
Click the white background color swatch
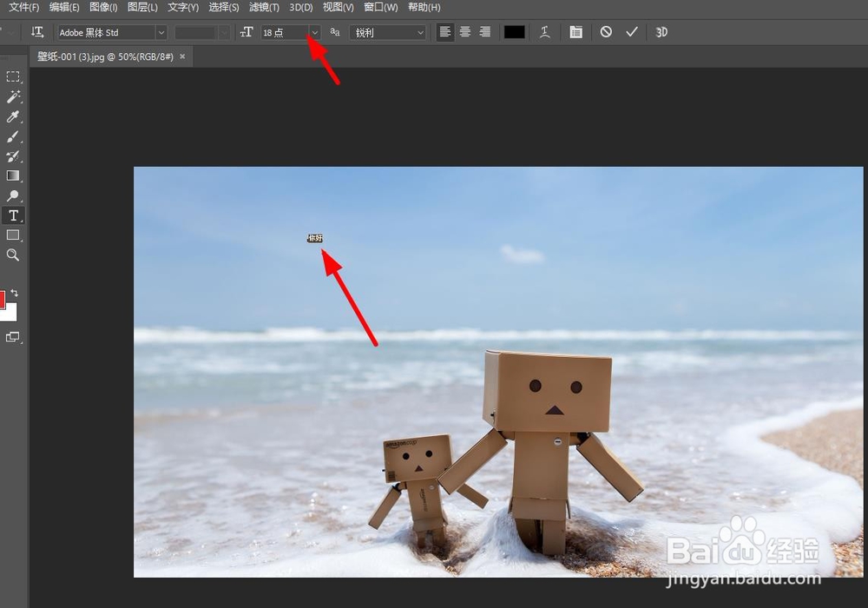pos(10,314)
